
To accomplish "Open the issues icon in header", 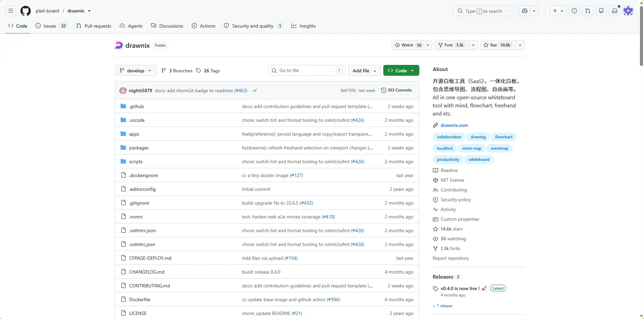I will point(574,11).
